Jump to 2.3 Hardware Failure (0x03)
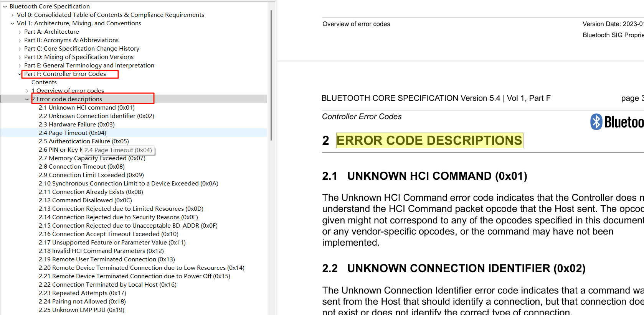 pos(76,125)
